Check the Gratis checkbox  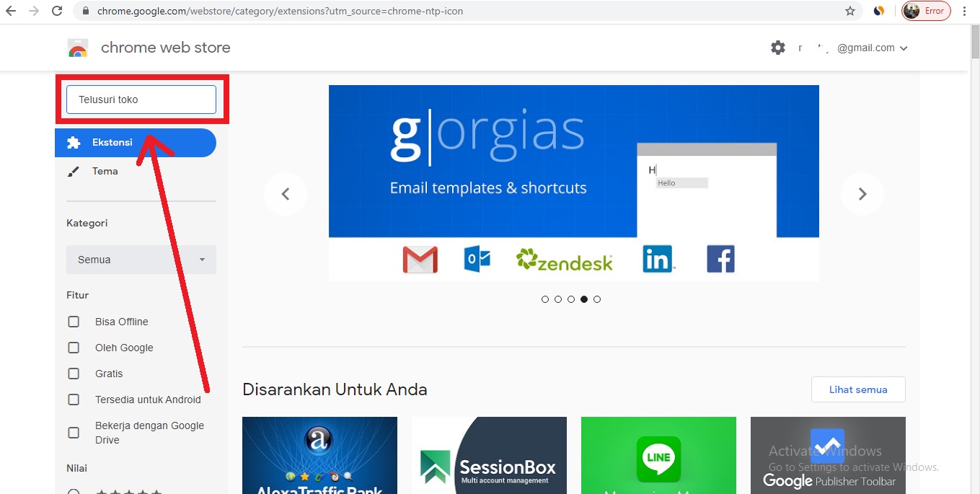click(74, 374)
